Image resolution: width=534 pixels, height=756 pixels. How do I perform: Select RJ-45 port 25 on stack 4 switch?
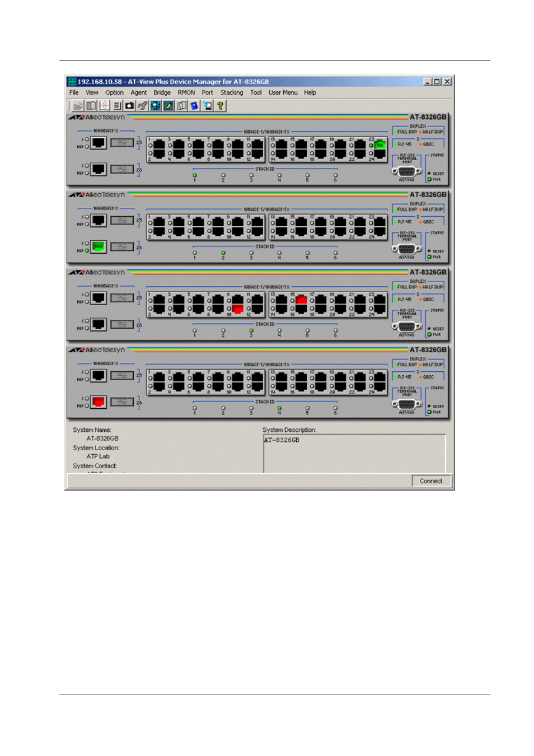(99, 375)
